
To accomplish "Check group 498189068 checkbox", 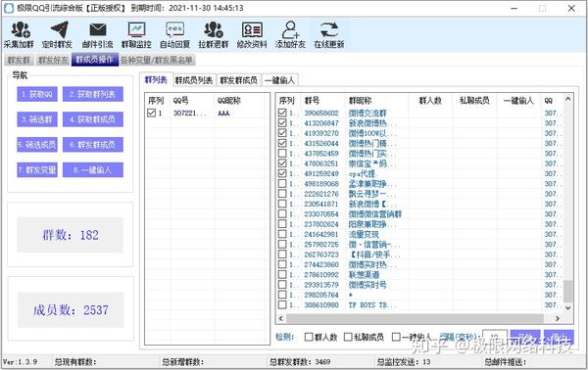I will pyautogui.click(x=282, y=183).
